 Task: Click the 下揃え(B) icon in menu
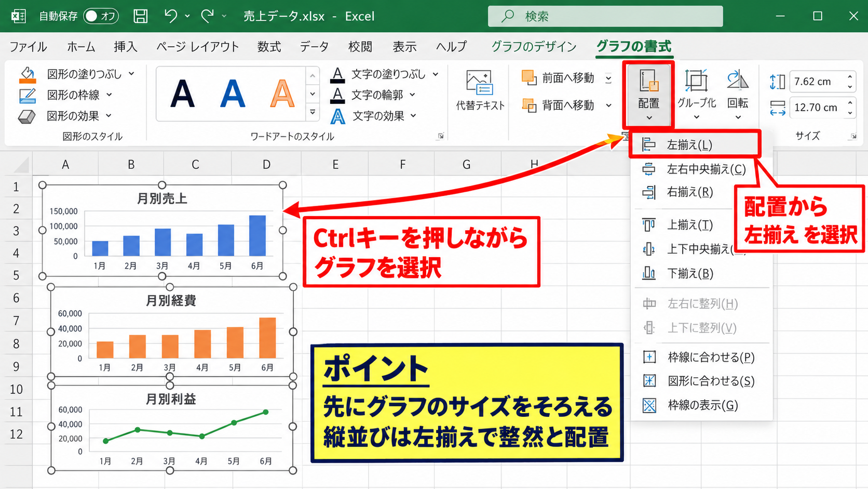coord(649,273)
